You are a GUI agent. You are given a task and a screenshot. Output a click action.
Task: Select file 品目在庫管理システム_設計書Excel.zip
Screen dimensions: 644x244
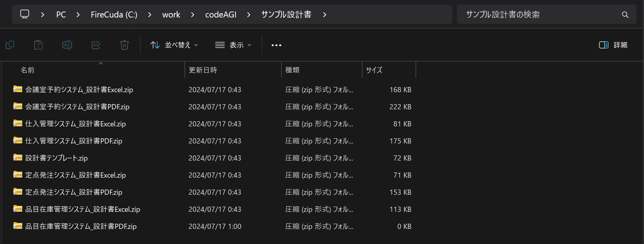coord(83,209)
